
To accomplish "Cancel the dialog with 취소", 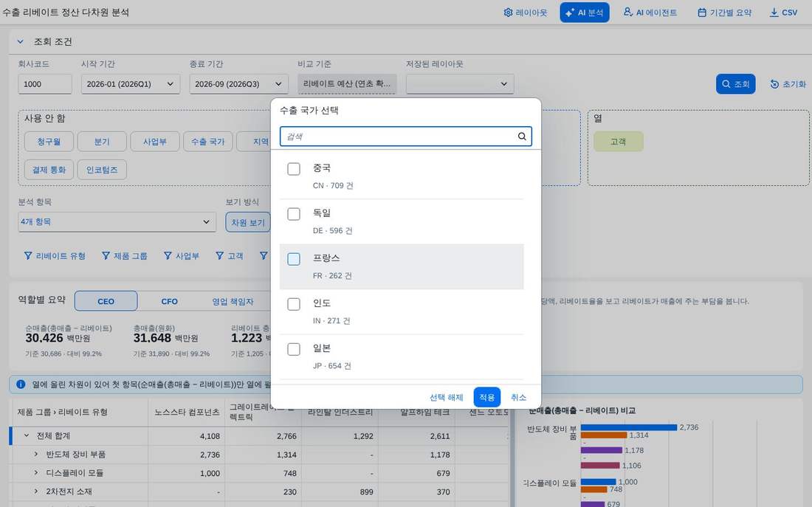I will point(518,397).
